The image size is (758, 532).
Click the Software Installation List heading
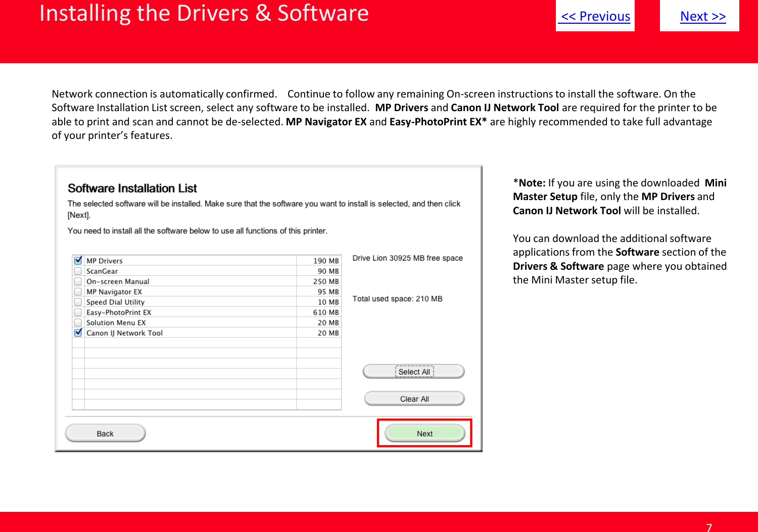tap(132, 188)
